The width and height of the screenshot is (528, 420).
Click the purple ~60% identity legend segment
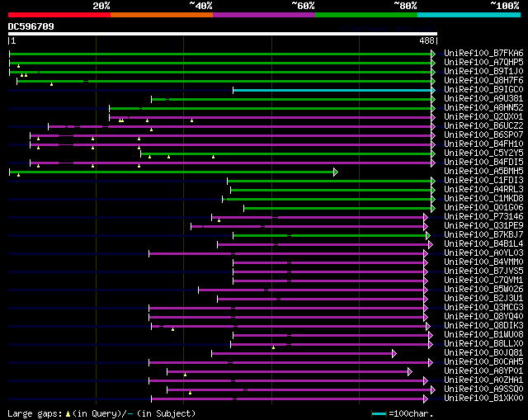(x=264, y=15)
